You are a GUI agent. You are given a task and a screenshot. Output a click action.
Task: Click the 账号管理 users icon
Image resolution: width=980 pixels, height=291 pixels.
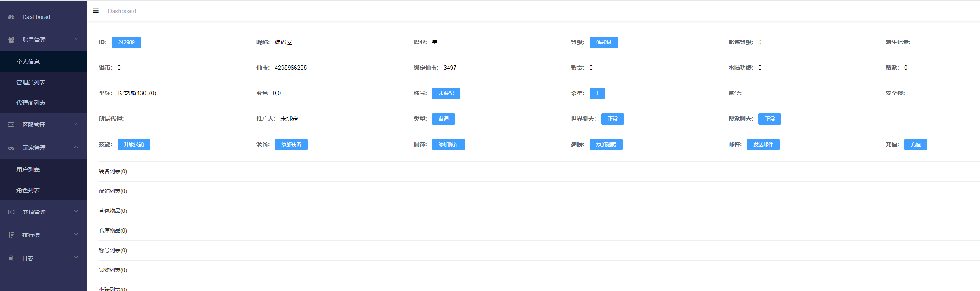(12, 40)
